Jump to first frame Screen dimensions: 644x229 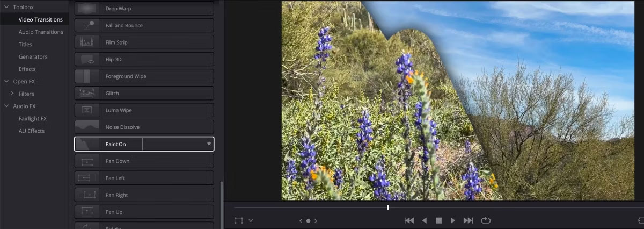point(409,220)
